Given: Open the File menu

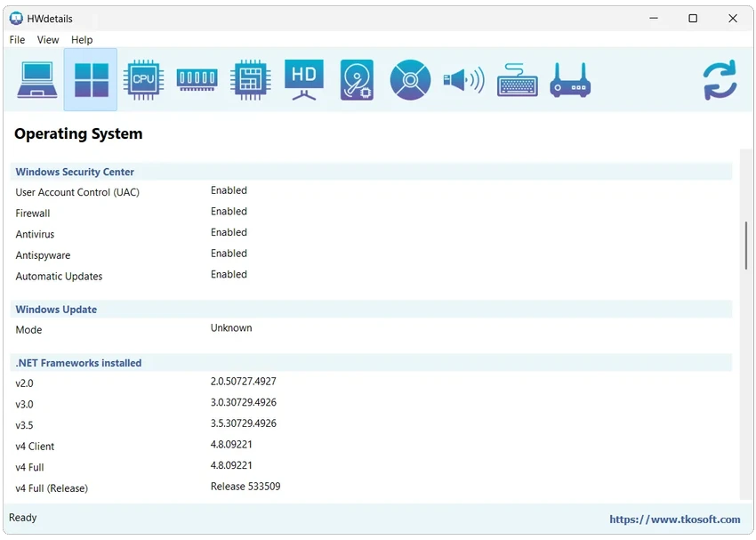Looking at the screenshot, I should point(17,40).
